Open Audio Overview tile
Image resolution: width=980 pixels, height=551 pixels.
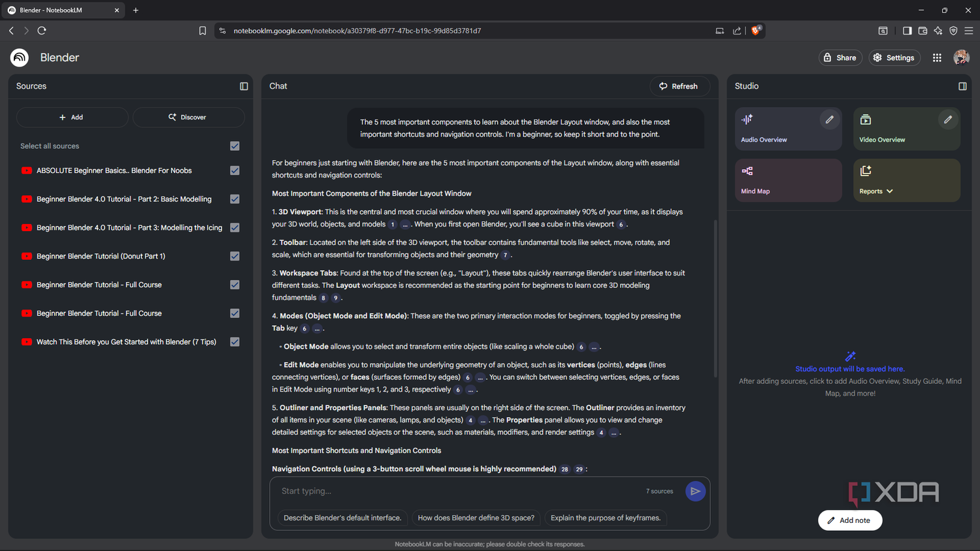[x=788, y=129]
